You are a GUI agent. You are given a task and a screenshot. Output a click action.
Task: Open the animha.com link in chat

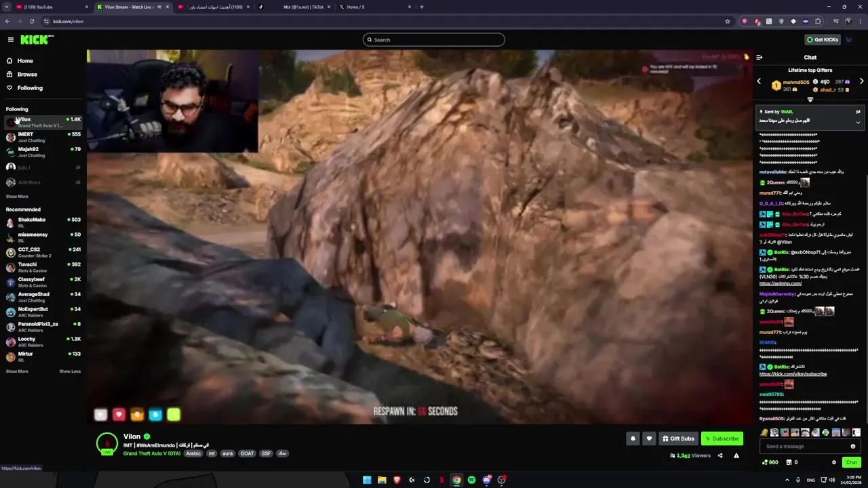(780, 283)
